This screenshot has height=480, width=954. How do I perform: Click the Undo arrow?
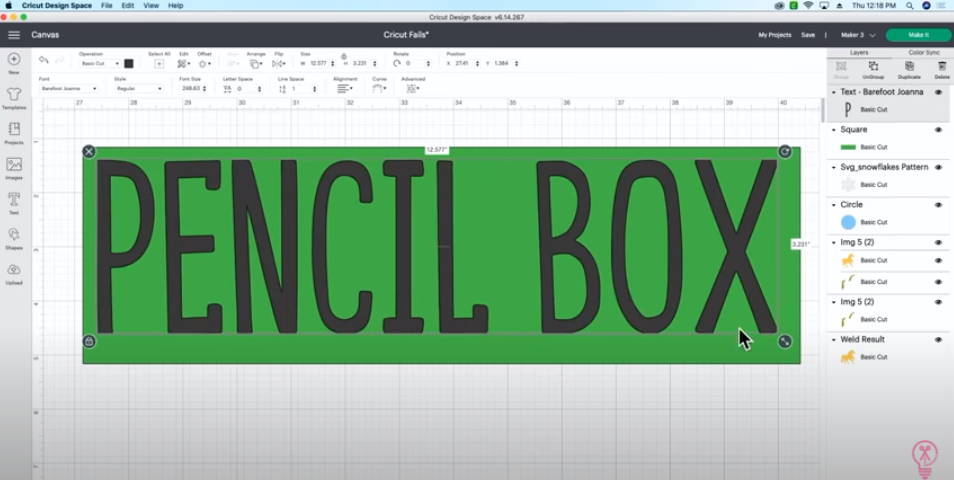click(43, 60)
